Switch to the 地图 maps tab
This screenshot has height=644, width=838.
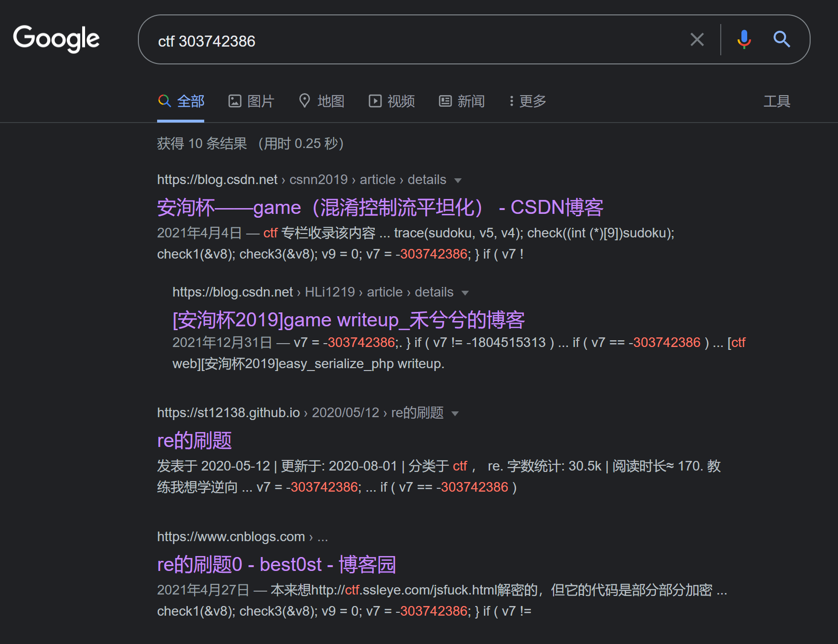321,101
